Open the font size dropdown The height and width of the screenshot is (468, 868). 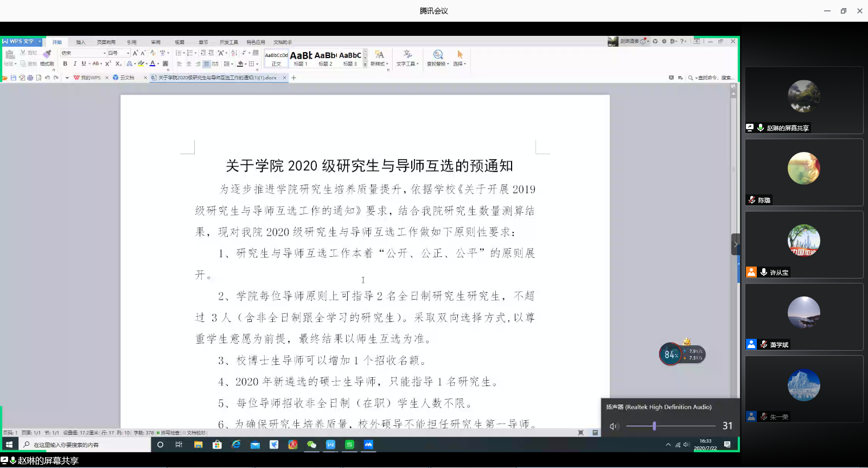[x=128, y=53]
